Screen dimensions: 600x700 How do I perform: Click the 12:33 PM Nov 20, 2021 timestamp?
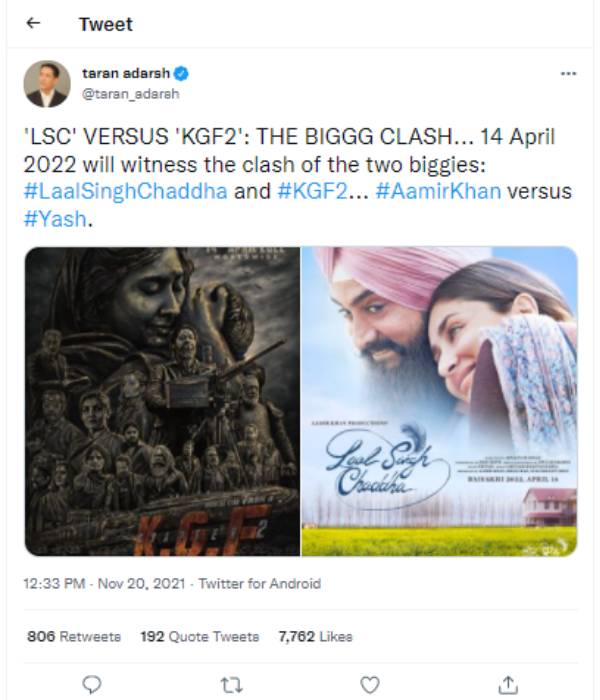pyautogui.click(x=104, y=583)
